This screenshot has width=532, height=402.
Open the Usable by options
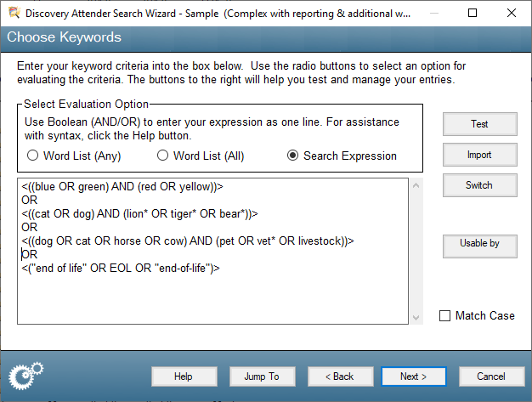pyautogui.click(x=479, y=244)
